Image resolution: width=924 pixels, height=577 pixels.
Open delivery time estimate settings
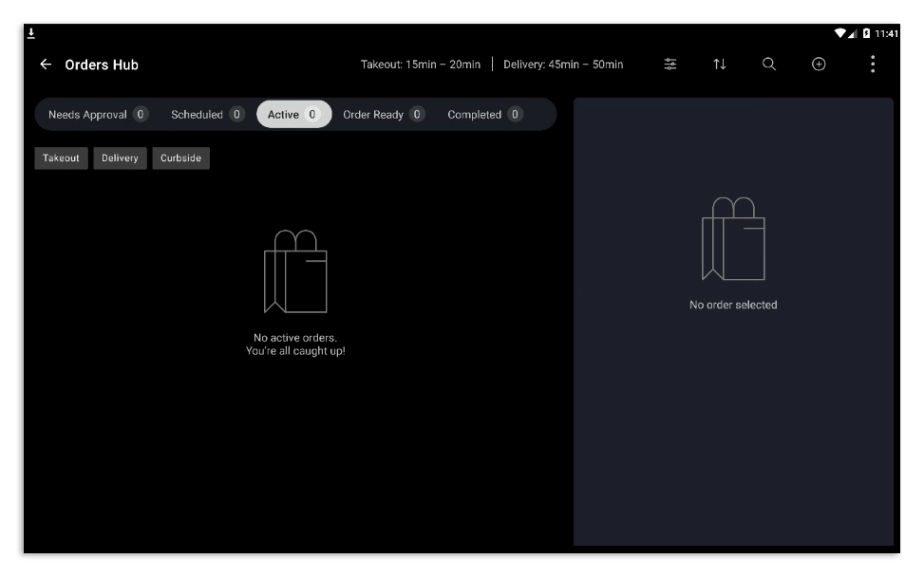pyautogui.click(x=562, y=65)
